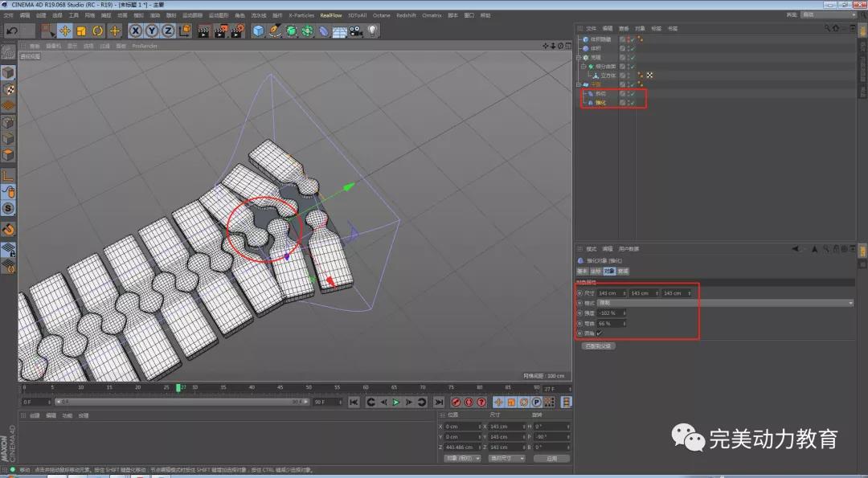Click the Render View clapperboard icon
868x478 pixels.
pyautogui.click(x=203, y=31)
